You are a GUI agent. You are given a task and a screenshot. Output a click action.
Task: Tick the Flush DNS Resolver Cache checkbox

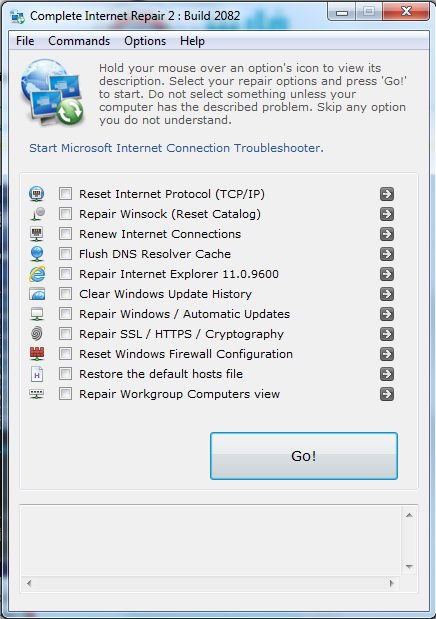(x=65, y=254)
